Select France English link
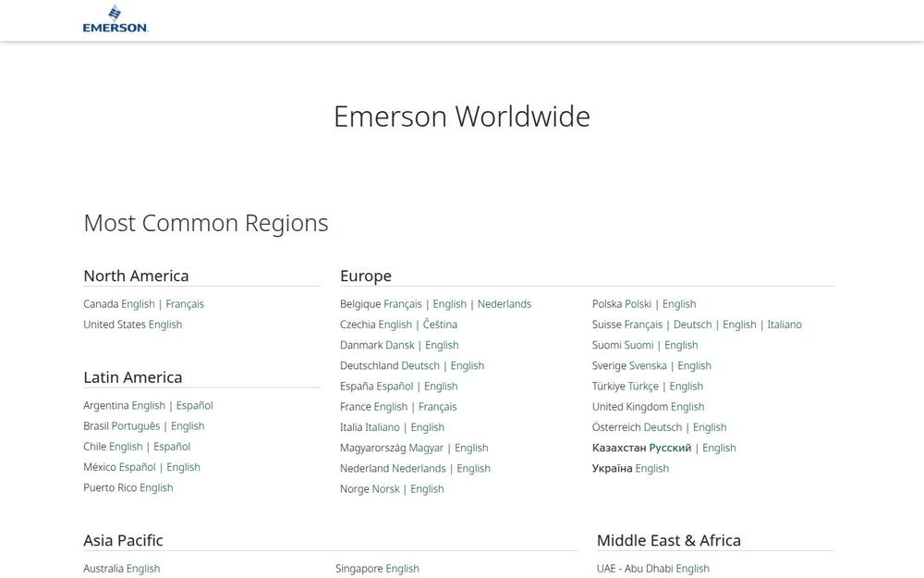The width and height of the screenshot is (924, 578). click(x=391, y=407)
